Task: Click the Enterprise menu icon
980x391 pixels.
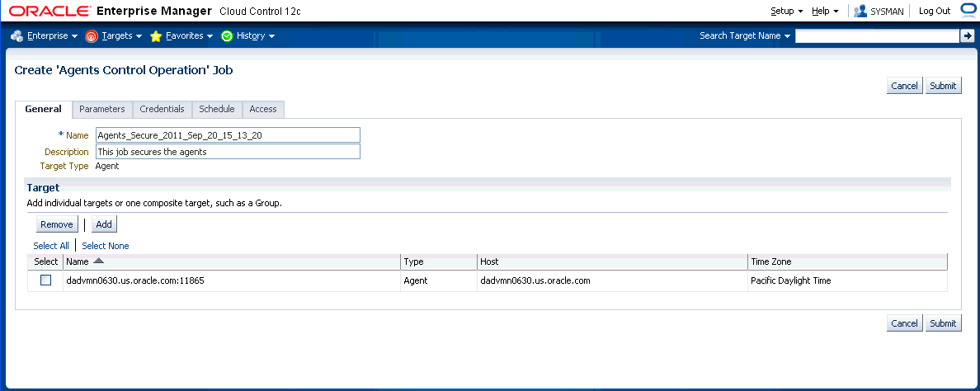Action: [x=16, y=36]
